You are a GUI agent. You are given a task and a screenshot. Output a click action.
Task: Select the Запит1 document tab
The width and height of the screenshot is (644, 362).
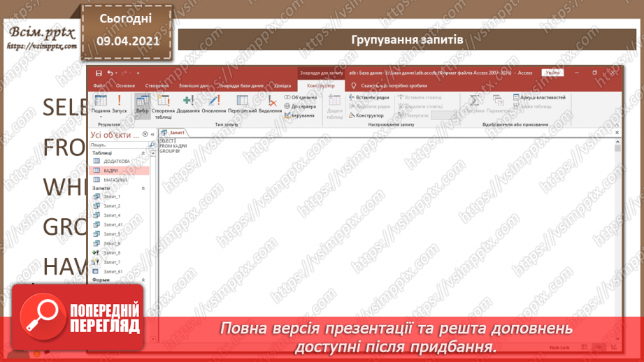[x=173, y=133]
